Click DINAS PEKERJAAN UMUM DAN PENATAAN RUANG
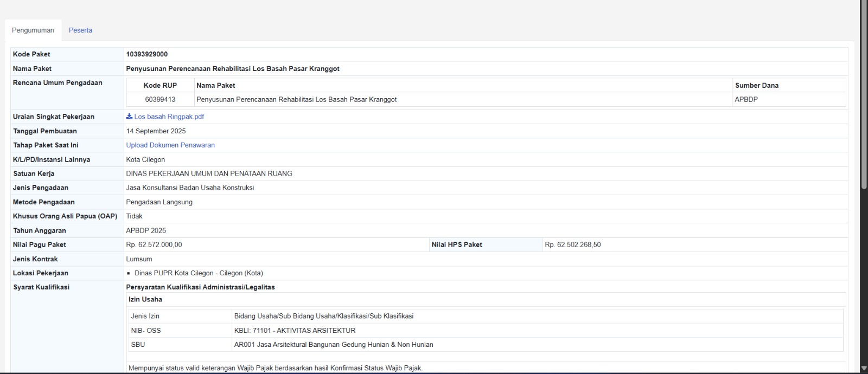868x374 pixels. pos(209,174)
